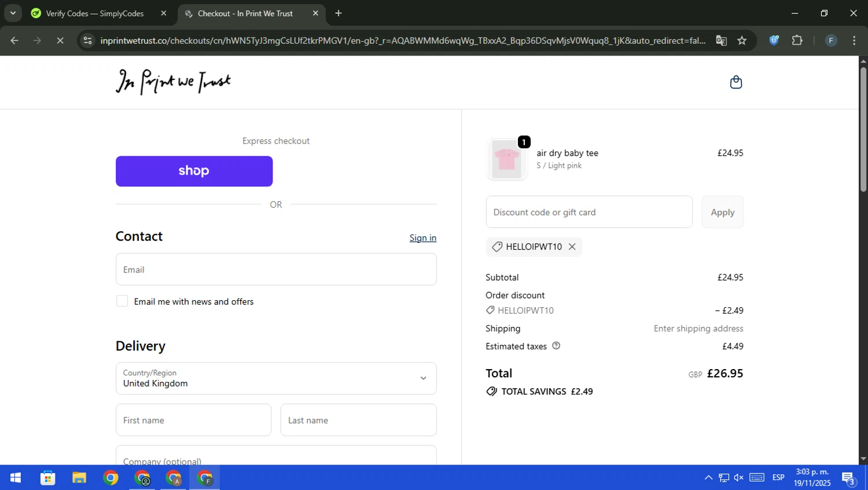Click the scrollbar down arrow
Image resolution: width=868 pixels, height=490 pixels.
coord(863,459)
